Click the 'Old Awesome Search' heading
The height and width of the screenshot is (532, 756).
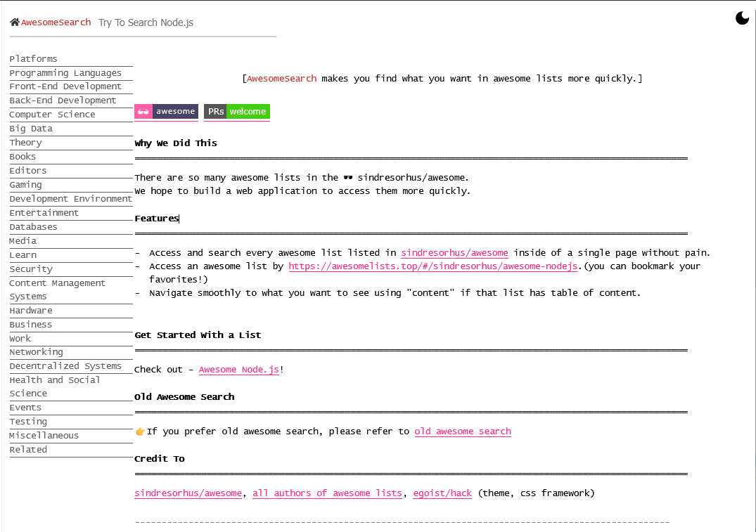coord(185,396)
